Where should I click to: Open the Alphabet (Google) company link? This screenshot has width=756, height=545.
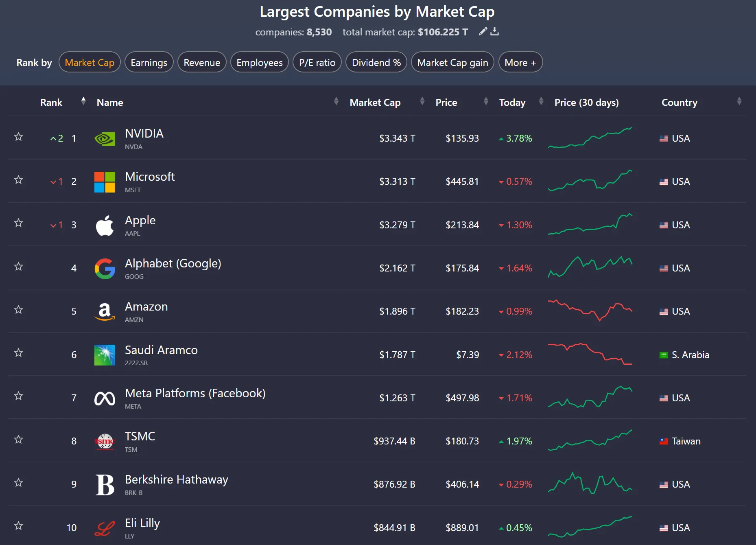coord(173,264)
